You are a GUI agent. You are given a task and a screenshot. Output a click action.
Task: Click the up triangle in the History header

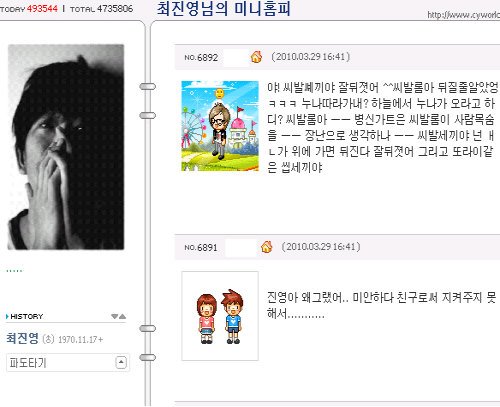point(122,316)
